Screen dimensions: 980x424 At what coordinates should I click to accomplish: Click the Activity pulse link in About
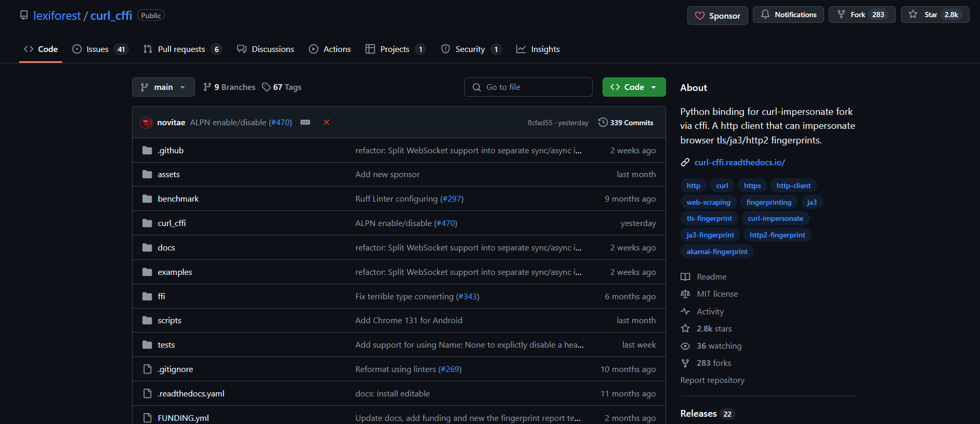(710, 312)
